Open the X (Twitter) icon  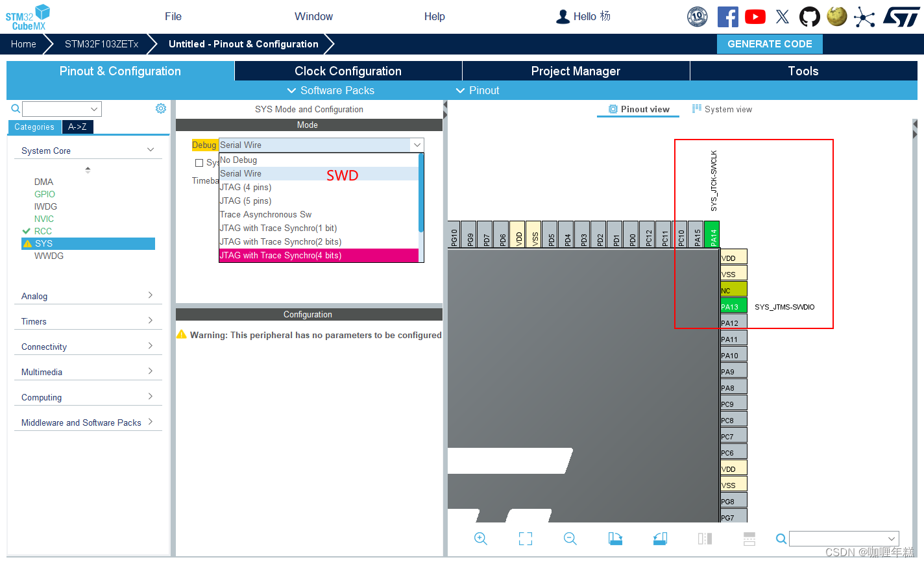click(x=783, y=17)
